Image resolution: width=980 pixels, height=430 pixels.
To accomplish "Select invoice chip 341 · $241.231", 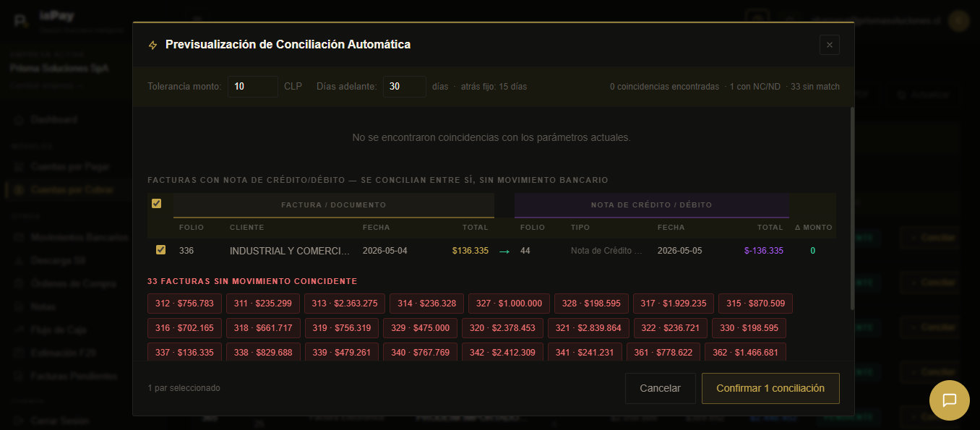I will tap(585, 353).
